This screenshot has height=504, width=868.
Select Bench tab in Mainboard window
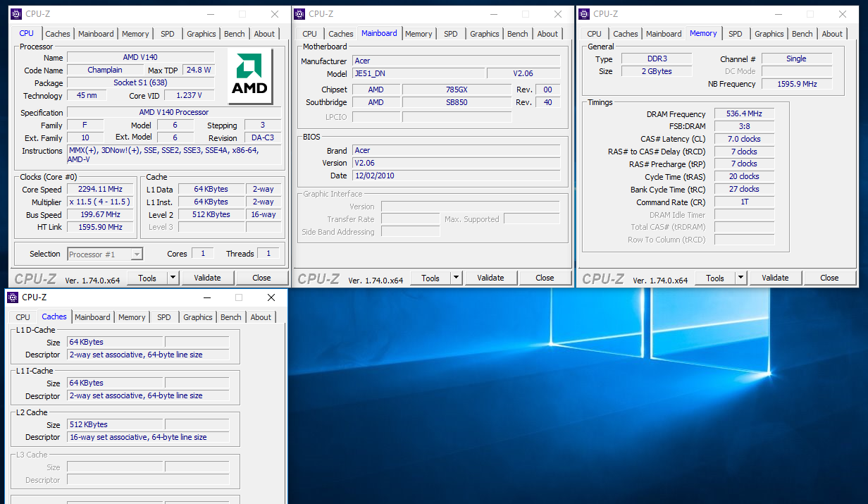coord(518,34)
